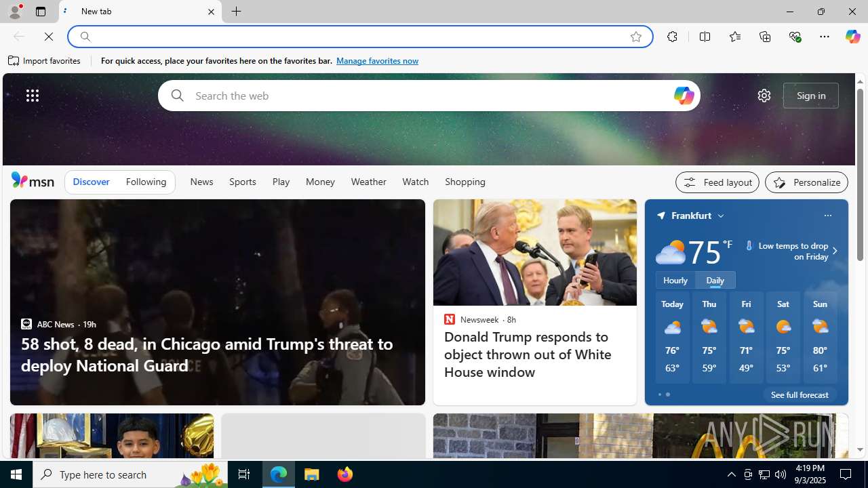Select Sun forecast column
Image resolution: width=868 pixels, height=488 pixels.
(x=820, y=338)
